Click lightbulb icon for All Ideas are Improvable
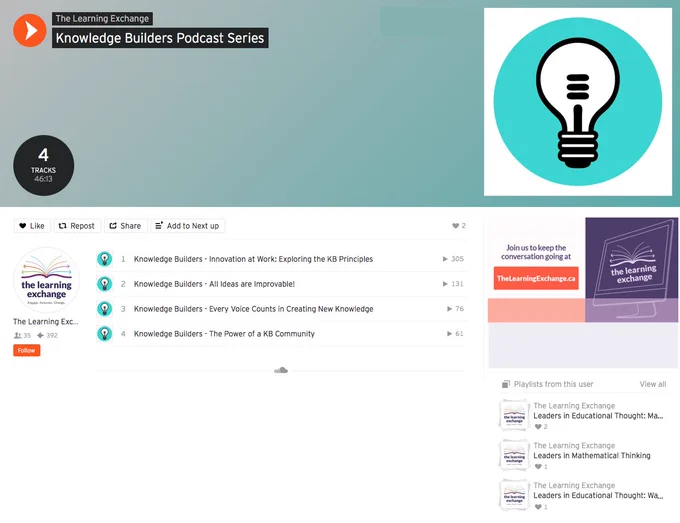 pos(105,284)
